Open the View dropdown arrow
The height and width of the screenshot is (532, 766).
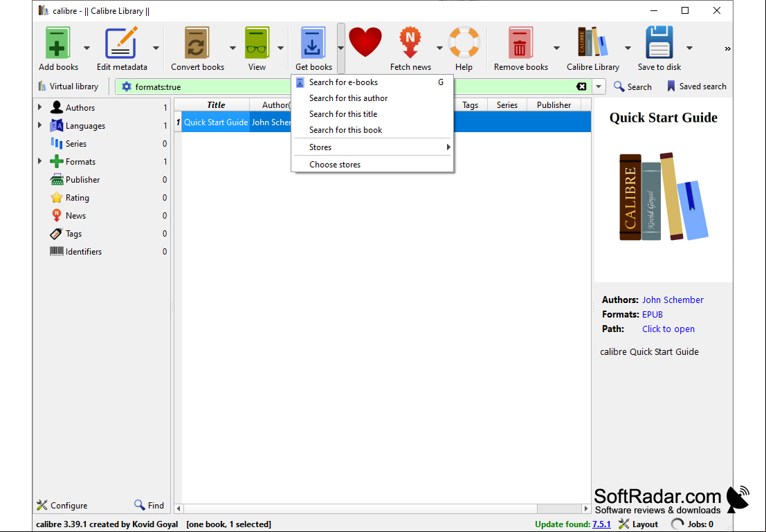[x=280, y=48]
